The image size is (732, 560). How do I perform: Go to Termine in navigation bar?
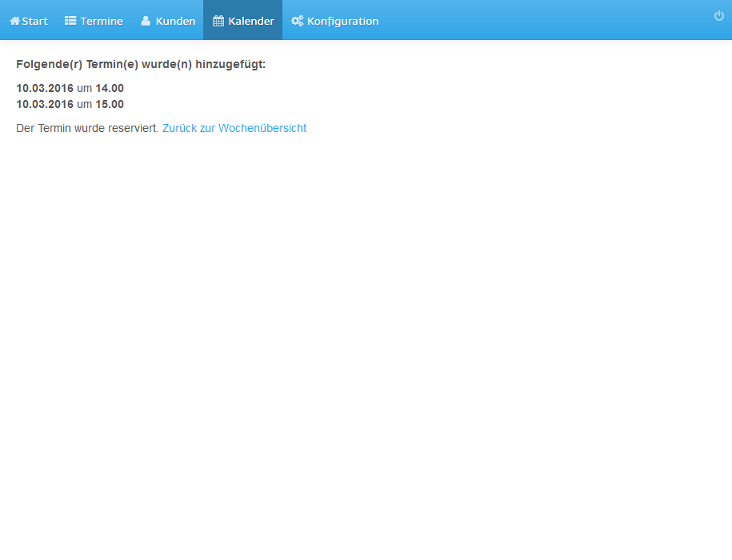tap(94, 21)
